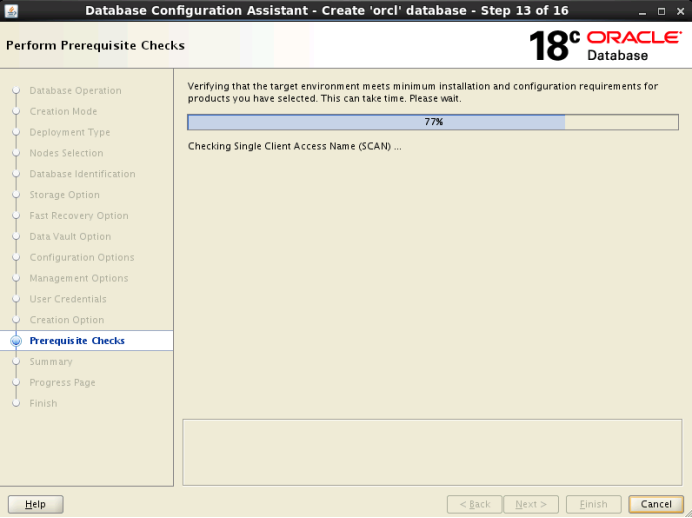692x518 pixels.
Task: Select the Creation Option step
Action: tap(67, 320)
